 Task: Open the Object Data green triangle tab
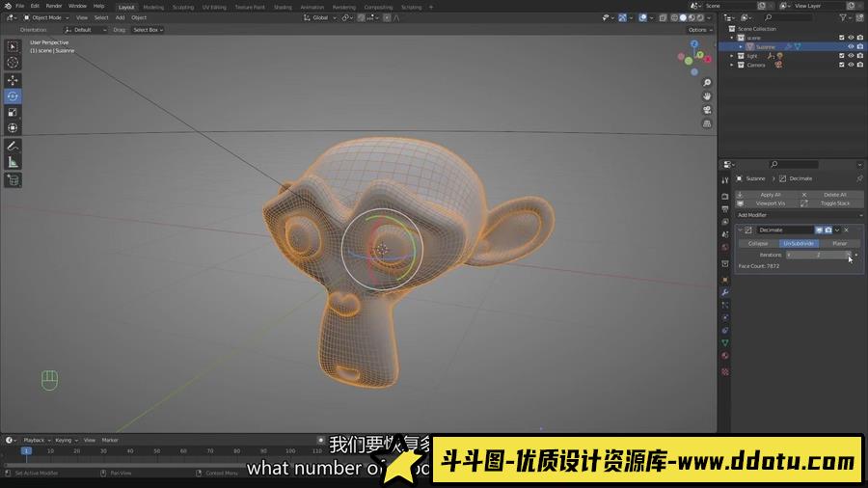(x=725, y=343)
